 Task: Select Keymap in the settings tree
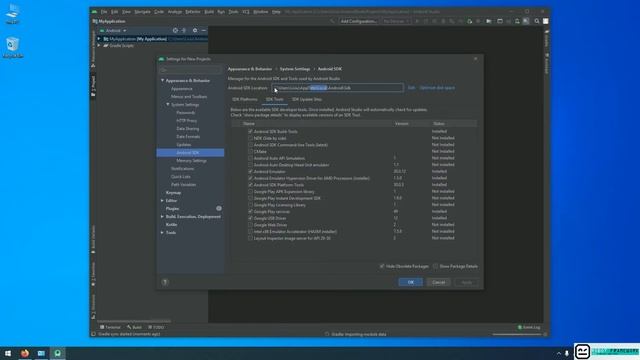pyautogui.click(x=173, y=193)
